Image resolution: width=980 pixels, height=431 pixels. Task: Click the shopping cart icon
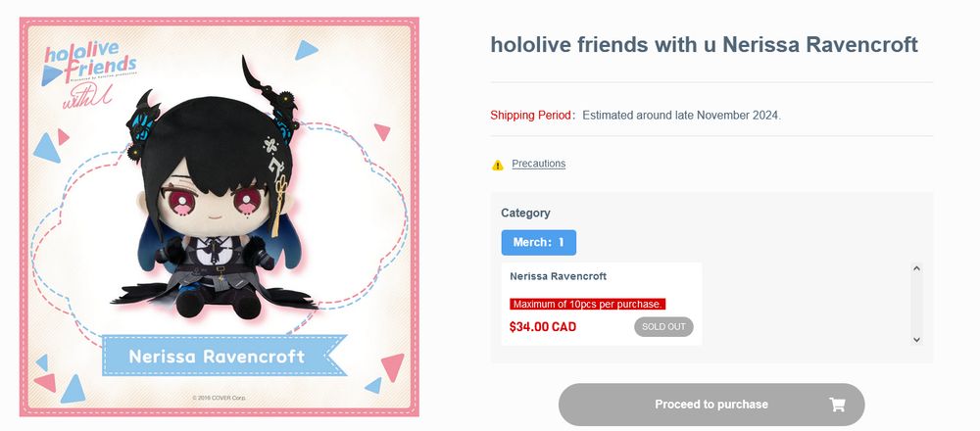(837, 405)
